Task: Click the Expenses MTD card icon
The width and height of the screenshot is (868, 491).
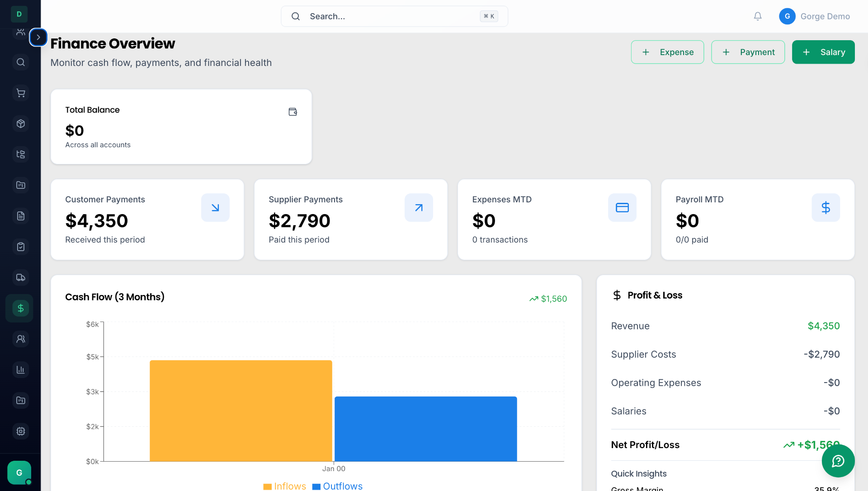Action: pos(622,207)
